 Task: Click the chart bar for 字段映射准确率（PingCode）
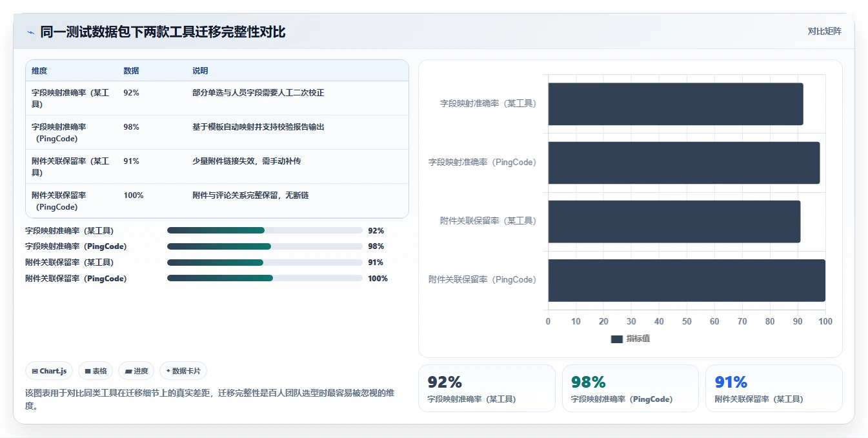(684, 163)
